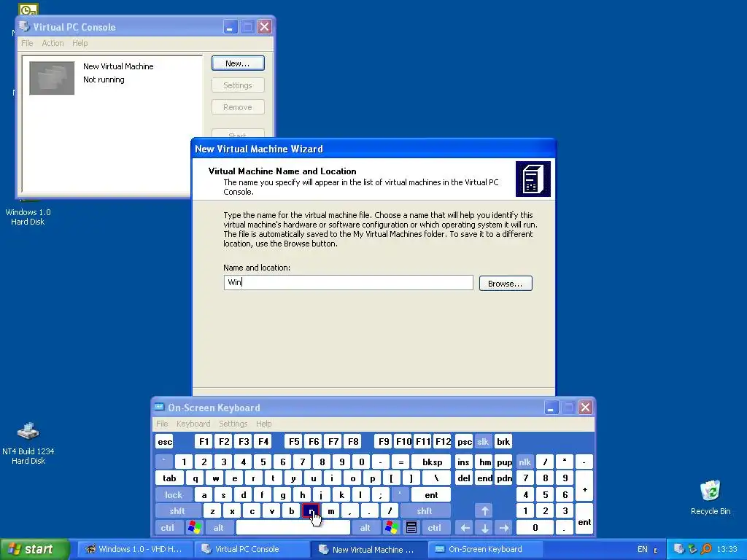Click the psc print screen key

[464, 441]
